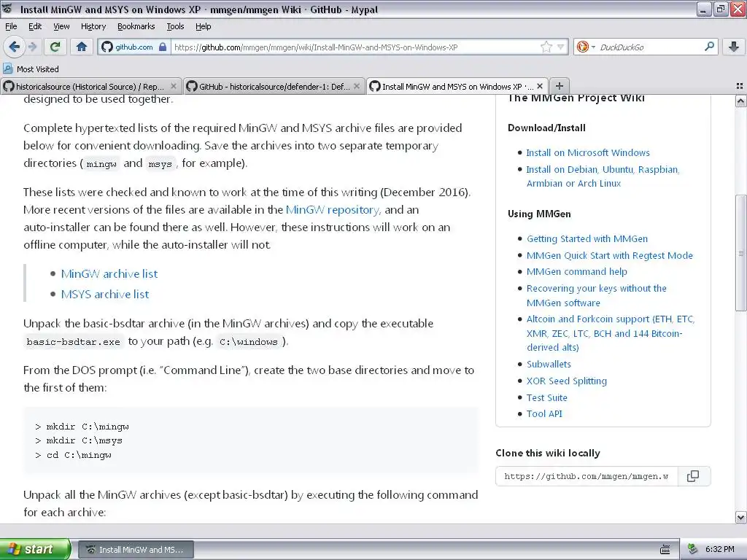This screenshot has height=560, width=747.
Task: Bookmark this page with the star icon
Action: 546,47
